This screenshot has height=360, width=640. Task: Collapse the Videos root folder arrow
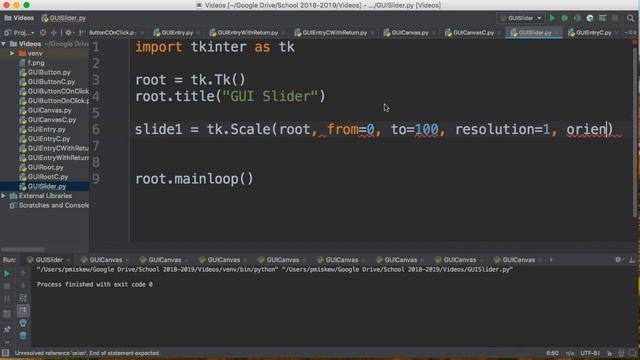click(x=4, y=44)
